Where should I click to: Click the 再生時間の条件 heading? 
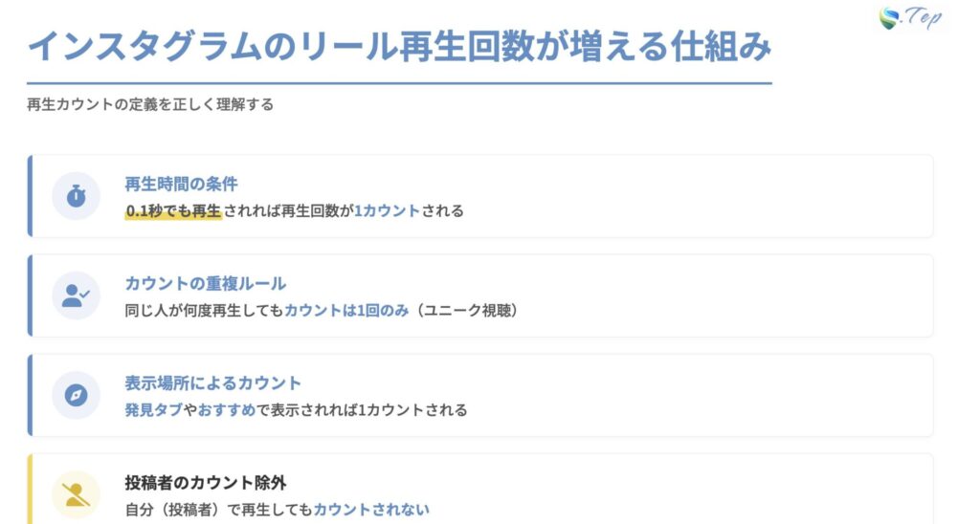point(181,184)
